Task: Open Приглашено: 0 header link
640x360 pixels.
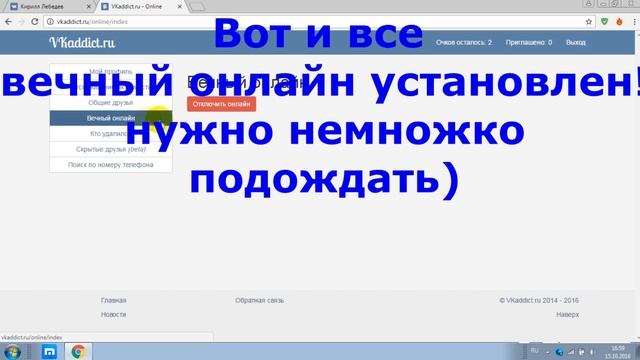Action: [x=529, y=42]
